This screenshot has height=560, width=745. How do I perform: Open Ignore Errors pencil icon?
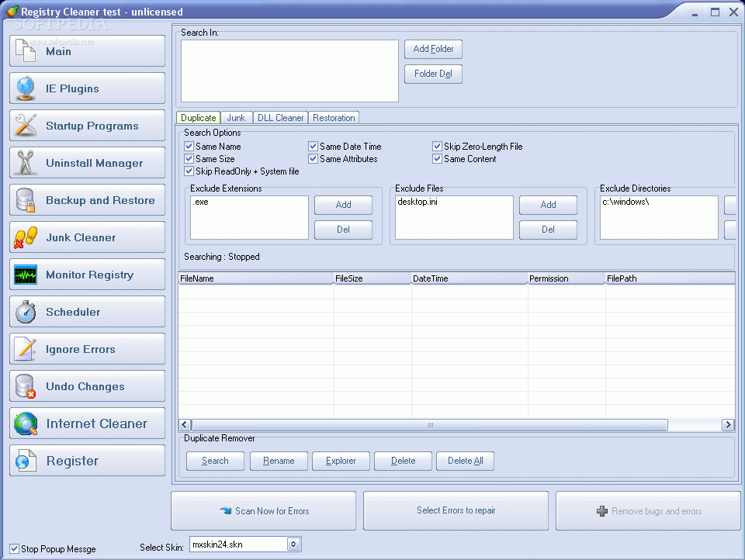pyautogui.click(x=25, y=349)
